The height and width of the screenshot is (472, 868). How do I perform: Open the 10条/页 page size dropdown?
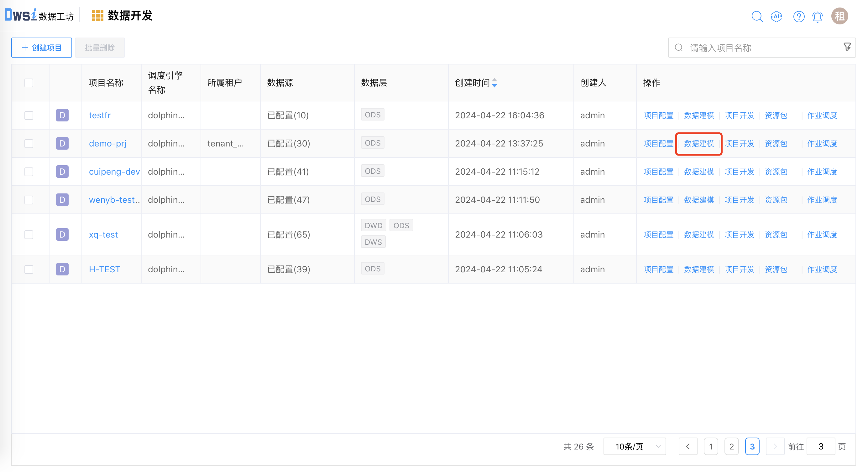coord(635,446)
